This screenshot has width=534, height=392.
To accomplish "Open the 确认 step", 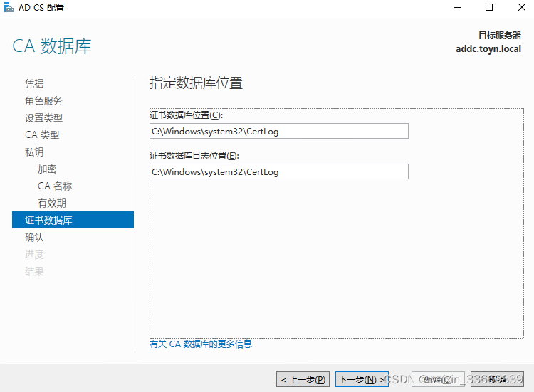I will [x=34, y=237].
